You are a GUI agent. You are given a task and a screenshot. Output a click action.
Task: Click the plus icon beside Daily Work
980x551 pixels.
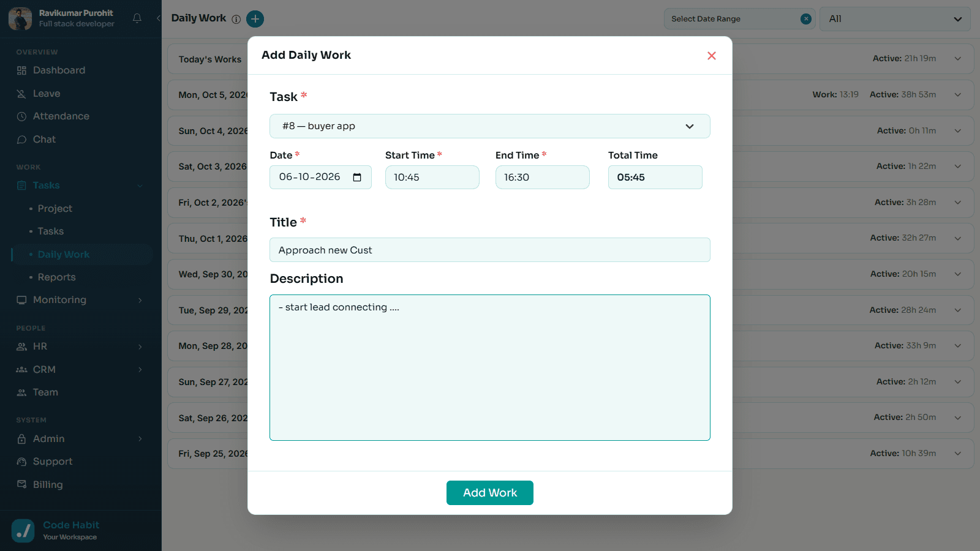[255, 19]
